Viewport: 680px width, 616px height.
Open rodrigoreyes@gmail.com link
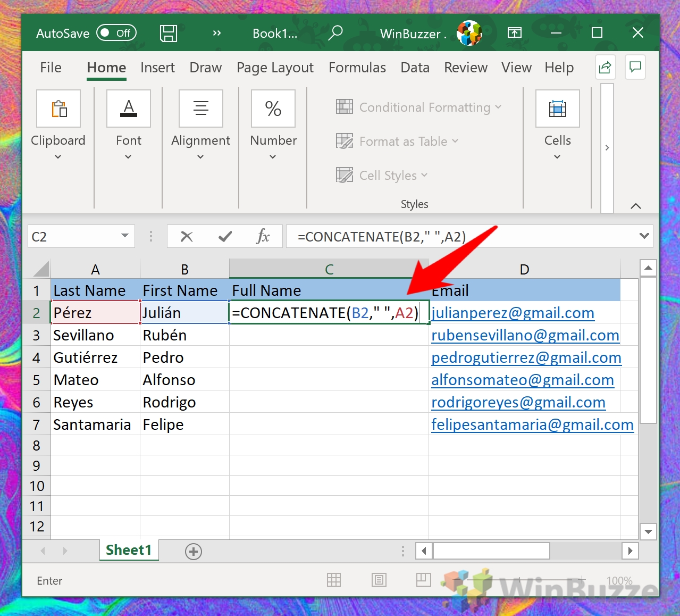tap(518, 402)
